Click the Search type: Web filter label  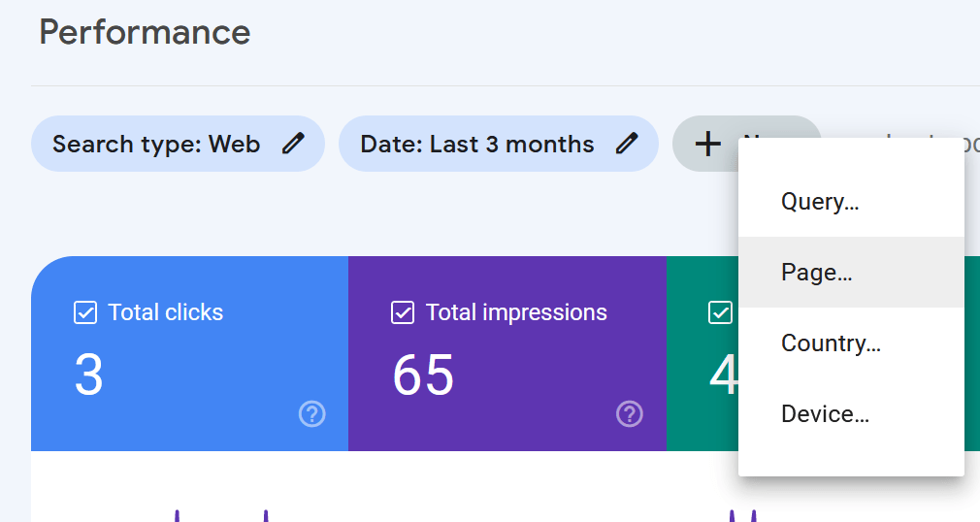[156, 145]
